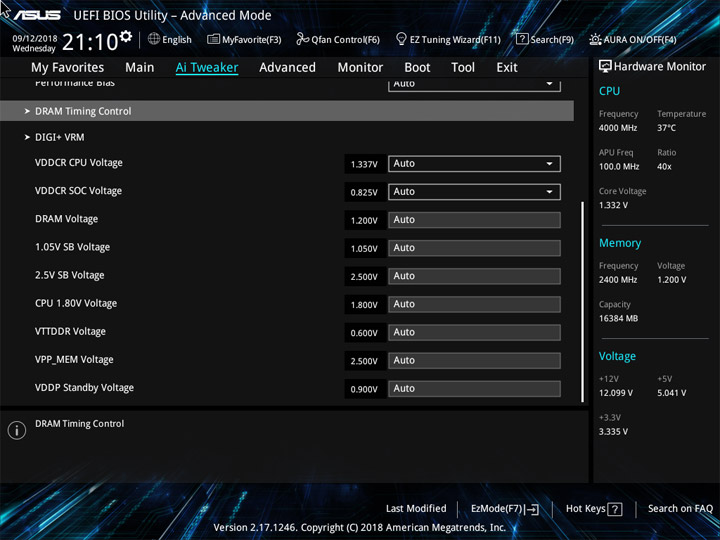Open the Search on FAQ link

click(680, 508)
